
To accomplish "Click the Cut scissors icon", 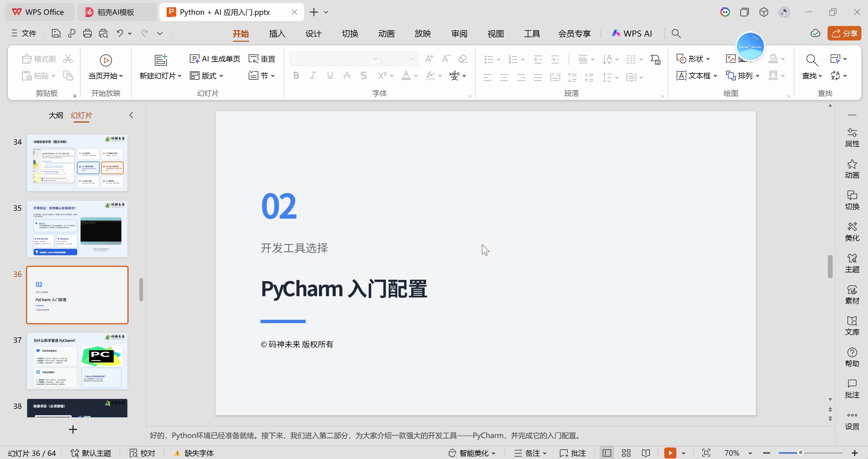I will (68, 59).
